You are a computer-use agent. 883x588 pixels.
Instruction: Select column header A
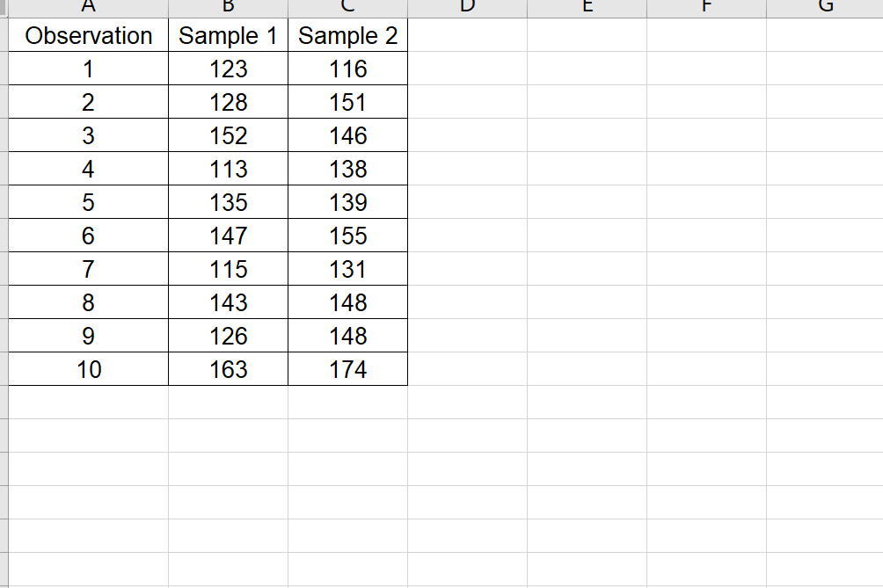pos(87,7)
